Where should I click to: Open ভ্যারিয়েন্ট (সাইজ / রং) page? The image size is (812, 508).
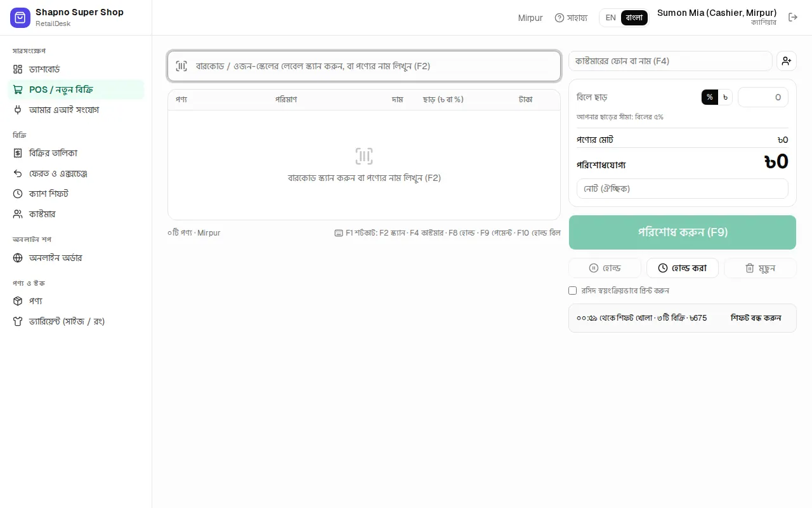76,321
